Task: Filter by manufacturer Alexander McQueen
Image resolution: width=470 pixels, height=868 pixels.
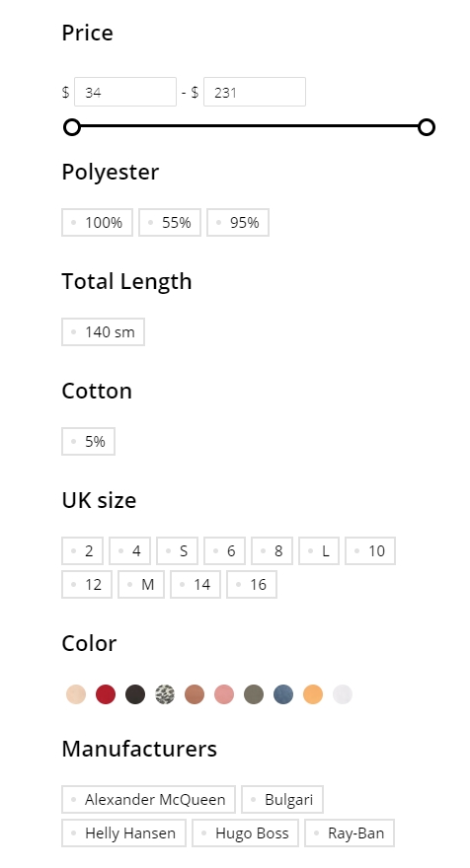Action: point(148,799)
